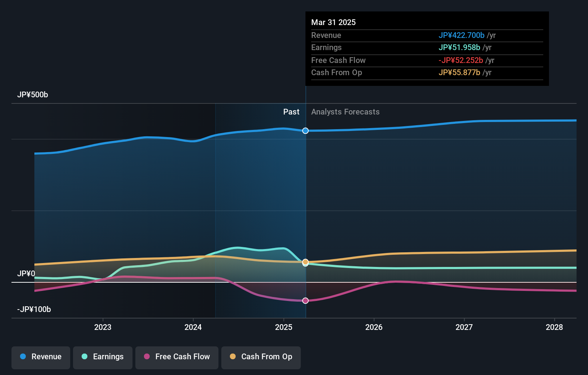The width and height of the screenshot is (588, 375).
Task: Open the Revenue value JP¥422.700b in tooltip
Action: pos(461,35)
